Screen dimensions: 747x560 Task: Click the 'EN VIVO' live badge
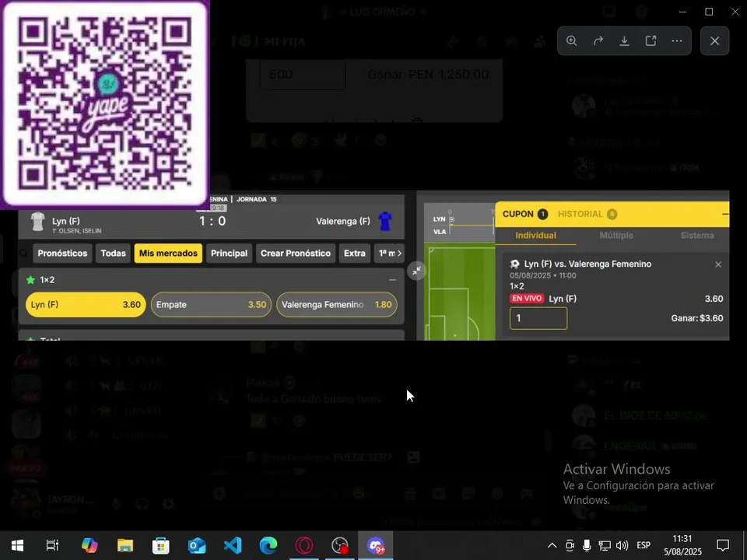coord(527,299)
